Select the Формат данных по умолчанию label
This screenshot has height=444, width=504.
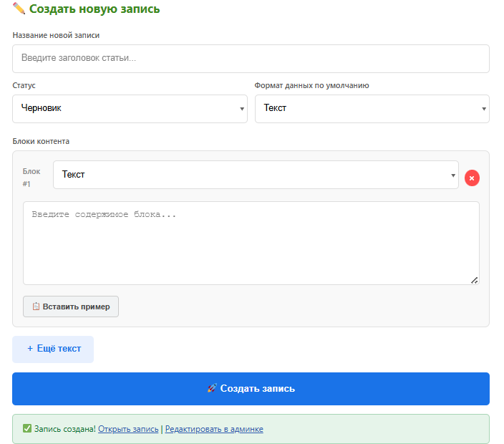pyautogui.click(x=311, y=85)
